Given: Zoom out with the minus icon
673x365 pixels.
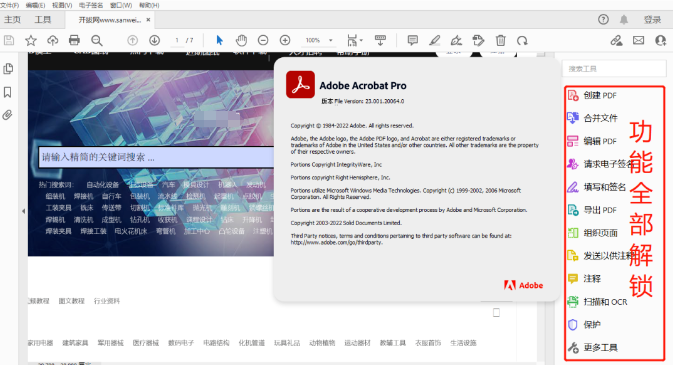Looking at the screenshot, I should [x=263, y=40].
